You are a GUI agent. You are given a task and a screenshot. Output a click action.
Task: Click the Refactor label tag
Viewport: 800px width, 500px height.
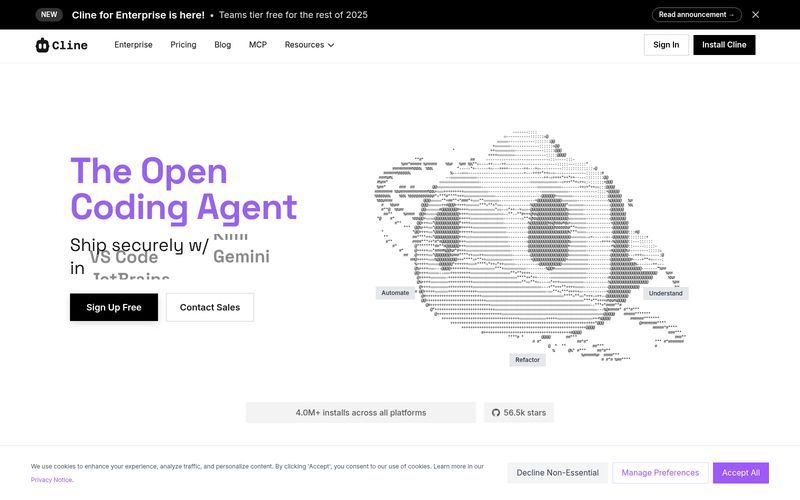pos(527,360)
